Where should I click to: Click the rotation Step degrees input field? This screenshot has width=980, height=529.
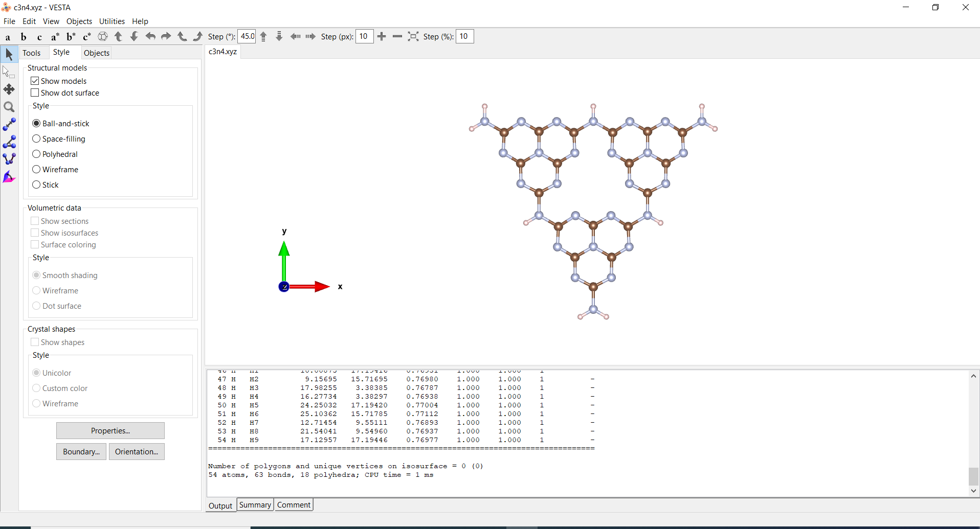click(247, 36)
